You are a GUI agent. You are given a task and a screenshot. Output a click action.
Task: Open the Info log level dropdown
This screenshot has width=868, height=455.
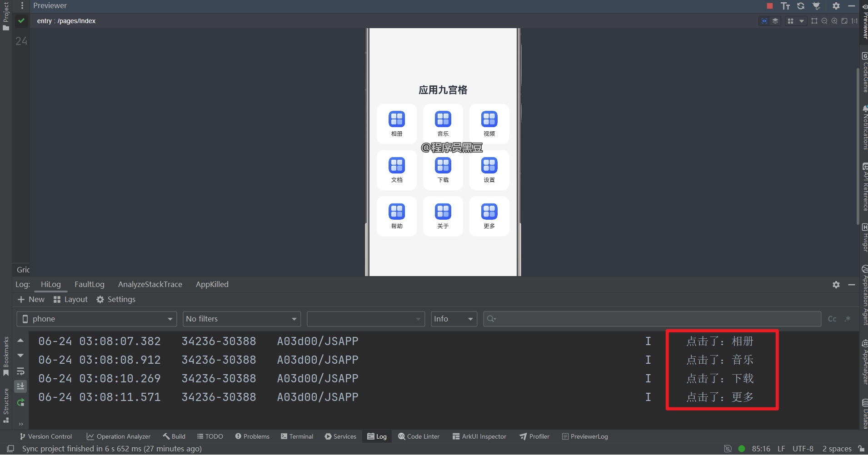coord(454,319)
